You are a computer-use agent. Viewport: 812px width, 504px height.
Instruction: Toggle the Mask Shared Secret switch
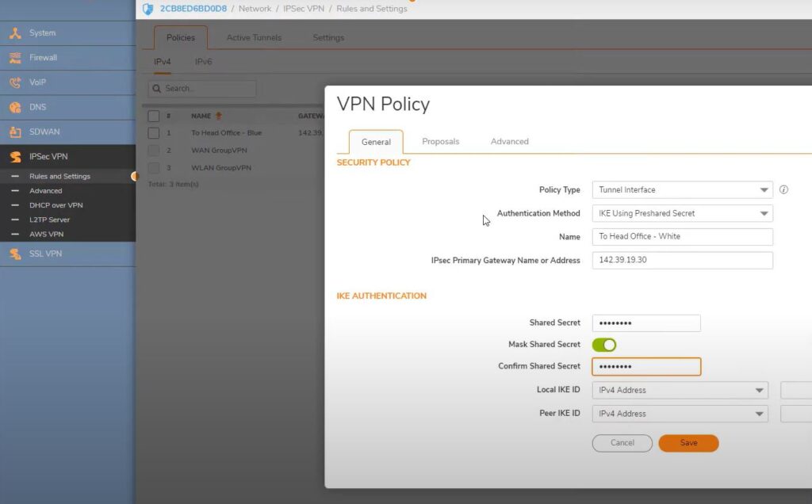click(x=603, y=345)
